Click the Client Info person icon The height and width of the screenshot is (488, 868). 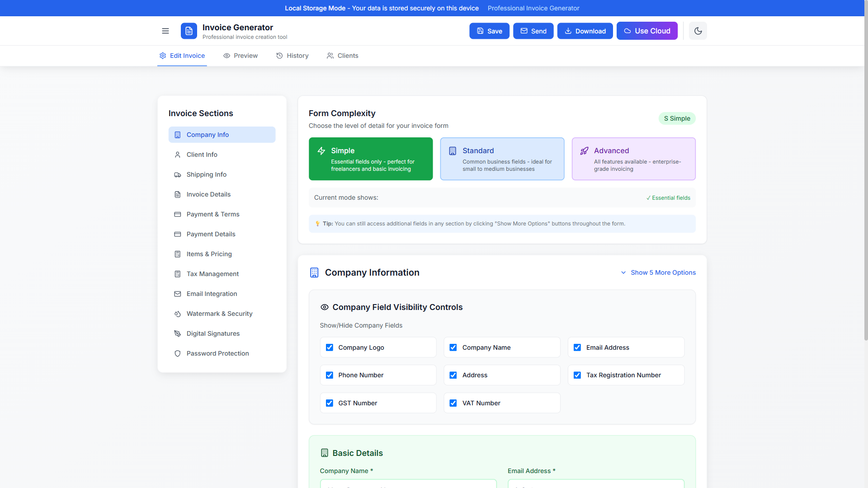point(178,155)
